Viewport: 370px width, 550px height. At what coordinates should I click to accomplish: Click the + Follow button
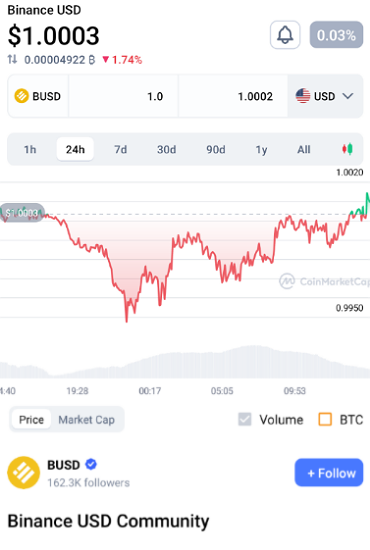[x=329, y=472]
